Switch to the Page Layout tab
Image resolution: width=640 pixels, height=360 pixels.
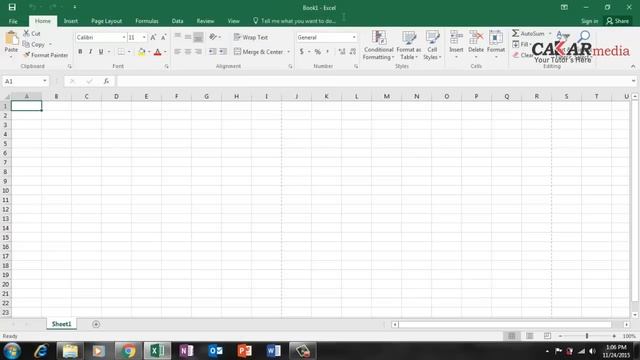(107, 21)
